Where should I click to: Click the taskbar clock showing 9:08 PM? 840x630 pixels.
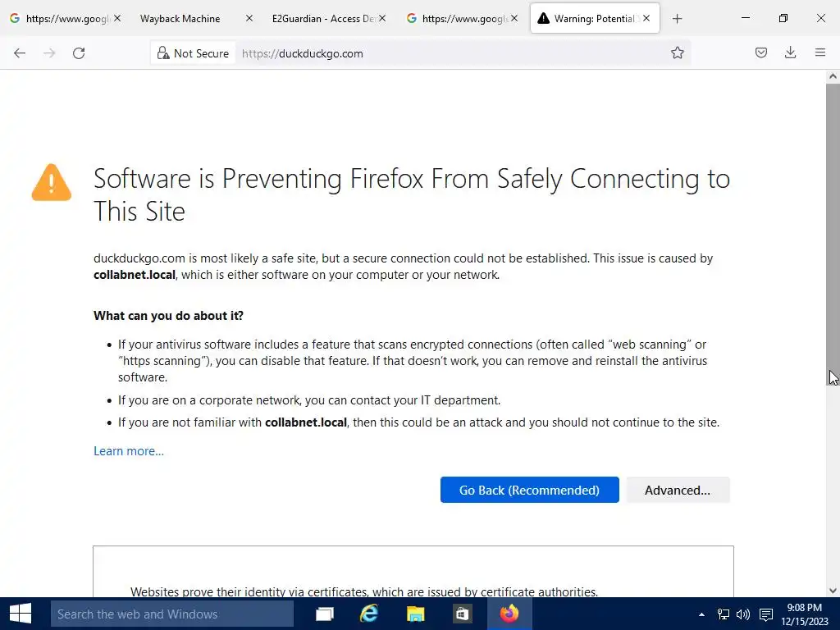point(805,614)
